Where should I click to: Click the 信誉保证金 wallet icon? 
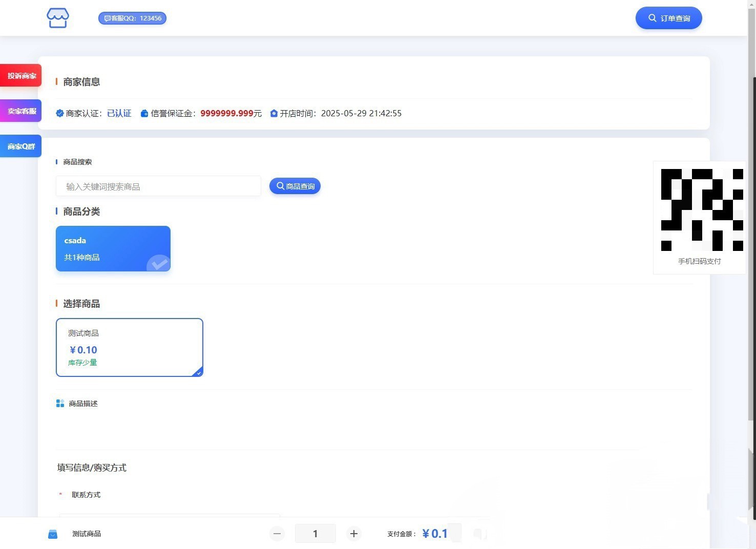tap(144, 113)
